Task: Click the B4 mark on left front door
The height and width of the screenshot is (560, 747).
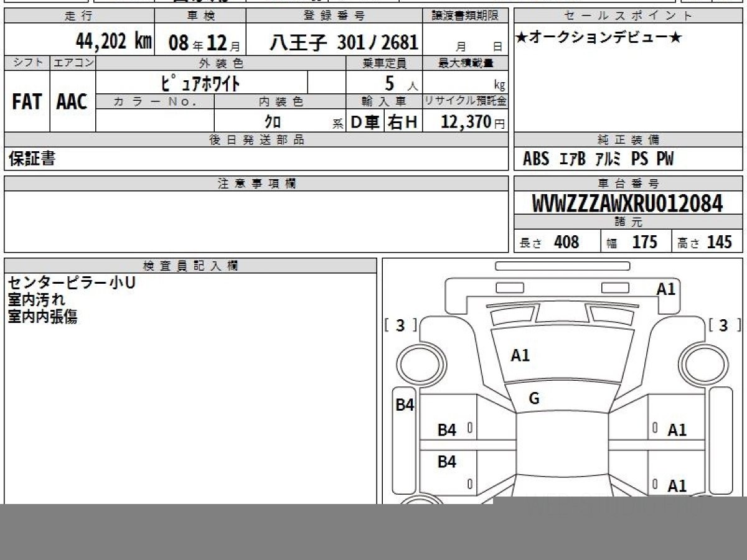Action: pos(447,429)
